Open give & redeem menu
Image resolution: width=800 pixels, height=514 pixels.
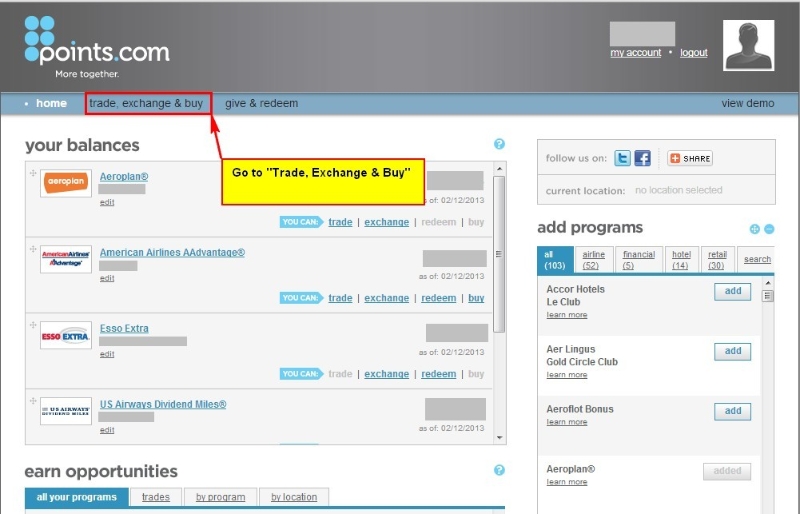pos(261,103)
